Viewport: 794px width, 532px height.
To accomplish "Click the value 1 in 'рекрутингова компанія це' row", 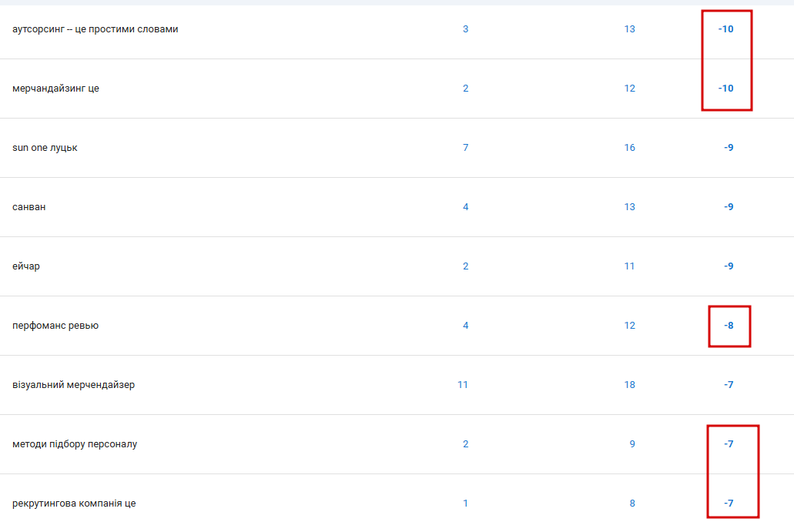I will 465,504.
